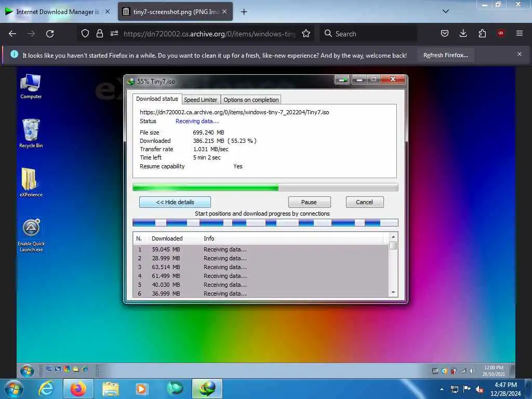Expand the list all tabs chevron
The image size is (532, 399).
pos(446,11)
